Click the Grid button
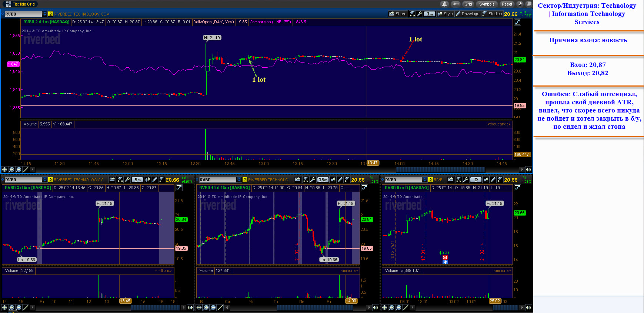This screenshot has height=313, width=644. pos(468,4)
